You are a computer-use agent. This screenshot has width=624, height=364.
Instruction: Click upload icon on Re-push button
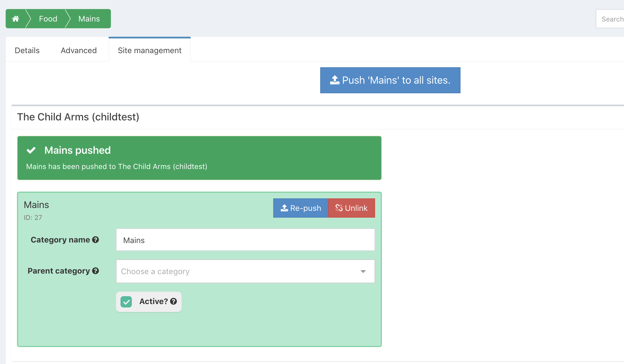[284, 208]
